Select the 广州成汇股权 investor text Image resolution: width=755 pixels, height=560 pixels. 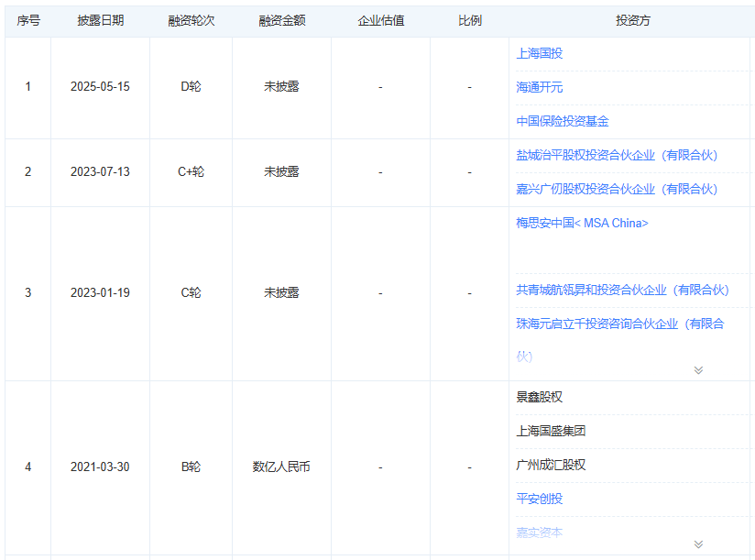[551, 465]
